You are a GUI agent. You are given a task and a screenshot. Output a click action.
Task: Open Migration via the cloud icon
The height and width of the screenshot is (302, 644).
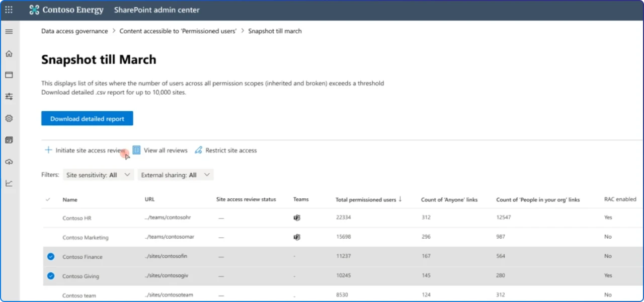coord(9,162)
